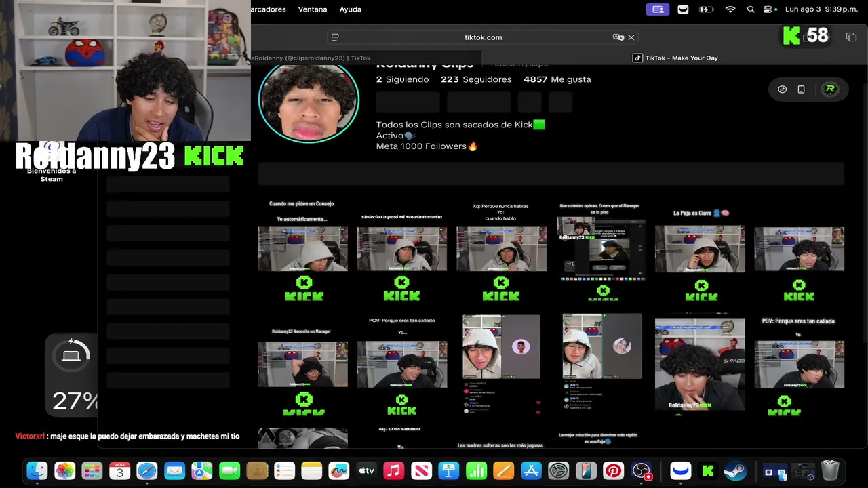This screenshot has height=488, width=868.
Task: Show Safari tab overview
Action: point(851,37)
